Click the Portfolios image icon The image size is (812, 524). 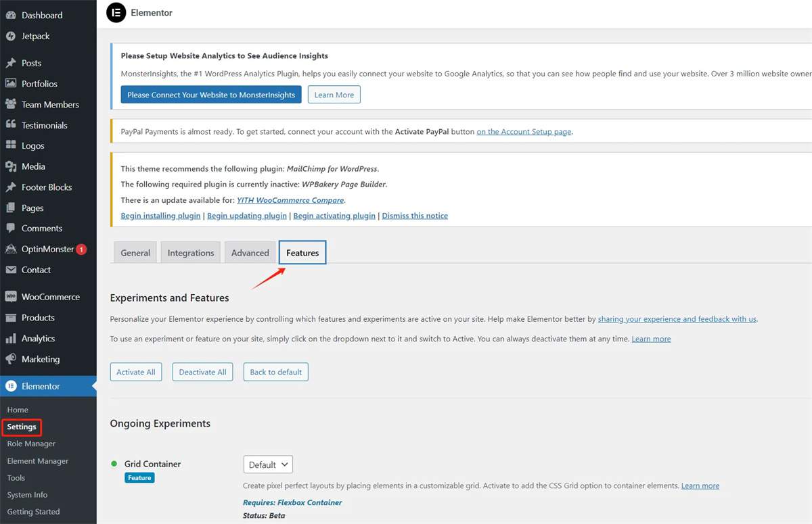(11, 84)
